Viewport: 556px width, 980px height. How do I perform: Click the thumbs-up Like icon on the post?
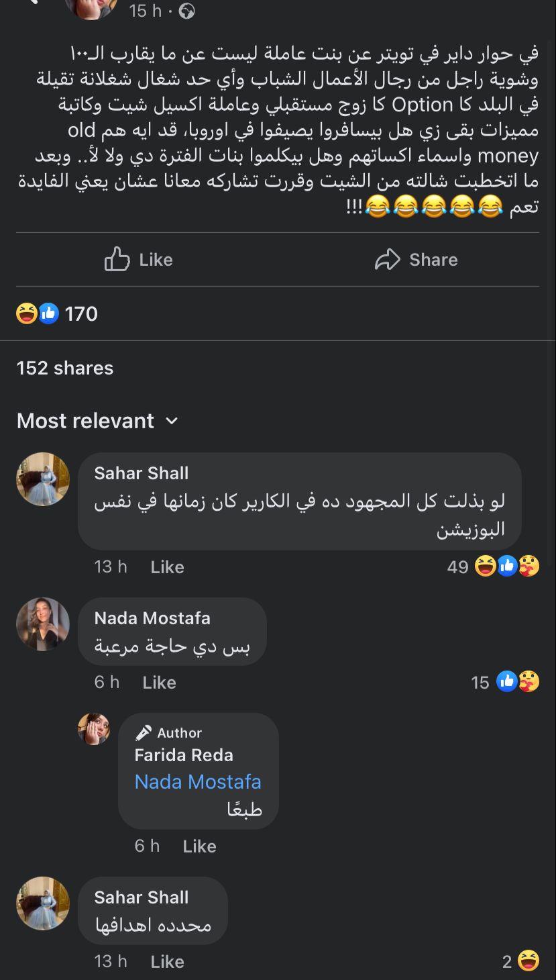[117, 260]
